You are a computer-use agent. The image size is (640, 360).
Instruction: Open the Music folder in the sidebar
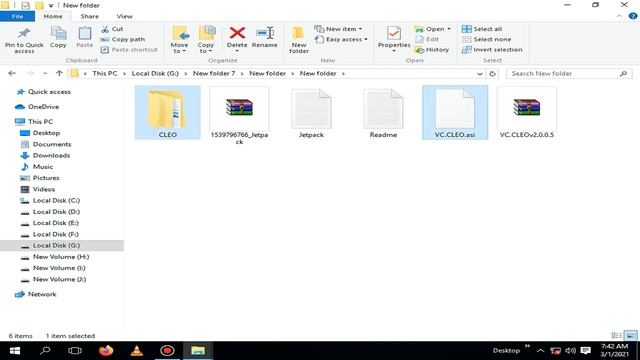tap(43, 167)
